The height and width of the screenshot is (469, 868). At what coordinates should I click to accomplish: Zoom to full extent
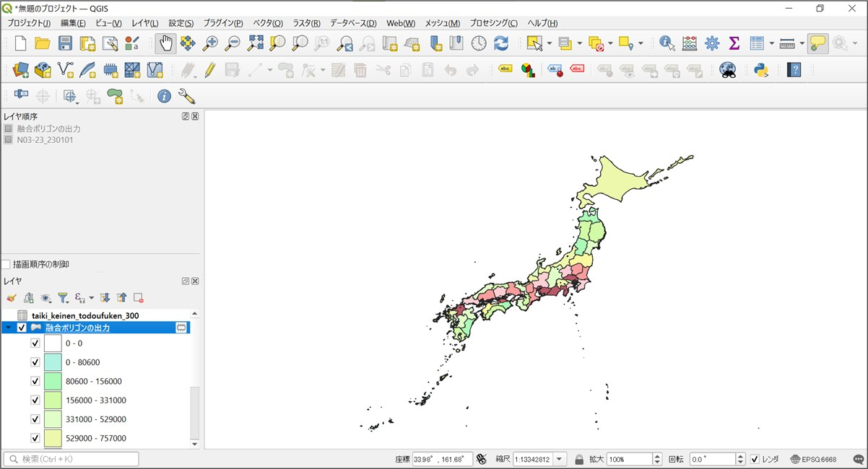[255, 43]
